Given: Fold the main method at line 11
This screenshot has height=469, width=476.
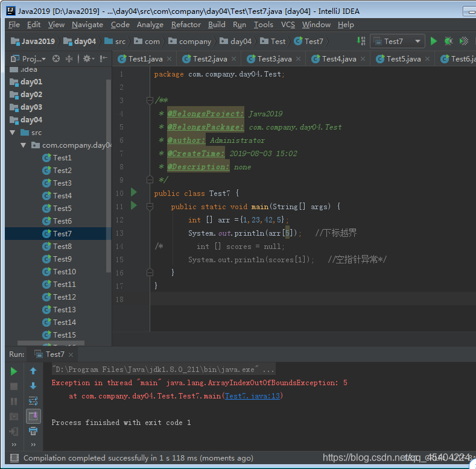Looking at the screenshot, I should click(x=150, y=207).
